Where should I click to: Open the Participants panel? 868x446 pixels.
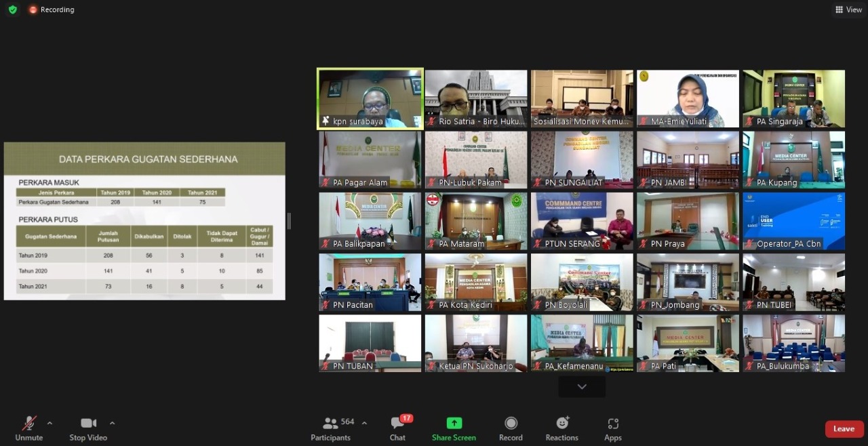click(331, 428)
